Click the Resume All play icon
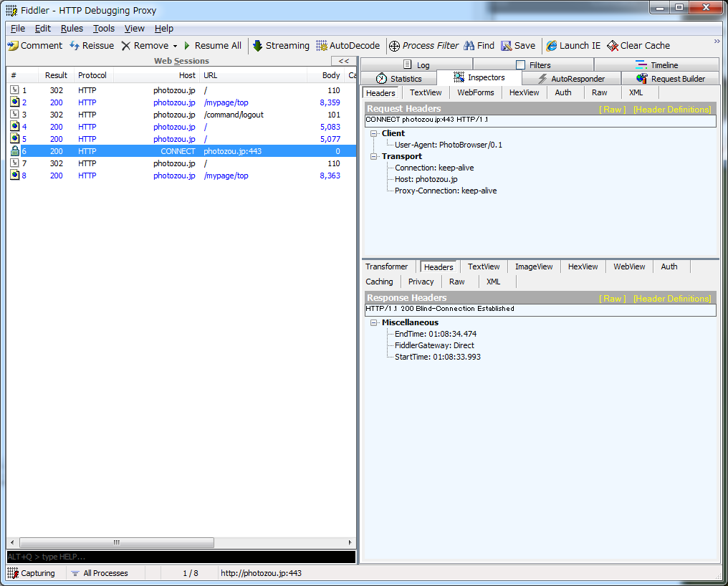This screenshot has width=728, height=586. 187,46
